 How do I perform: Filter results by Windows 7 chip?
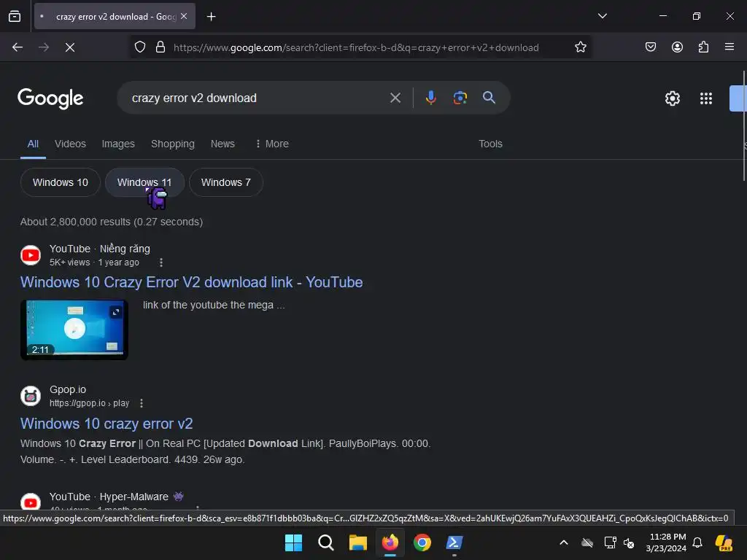[x=226, y=182]
